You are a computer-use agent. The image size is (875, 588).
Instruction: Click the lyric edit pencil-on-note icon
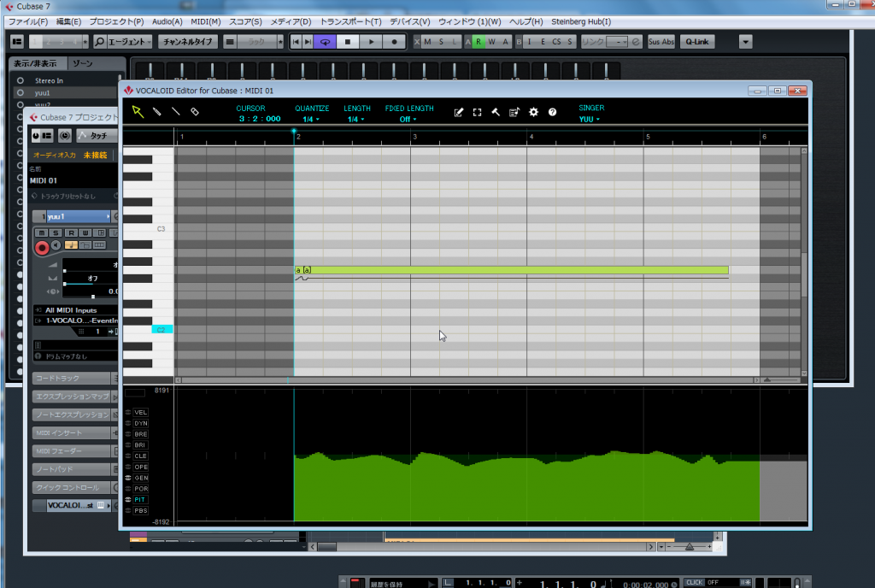[x=459, y=112]
